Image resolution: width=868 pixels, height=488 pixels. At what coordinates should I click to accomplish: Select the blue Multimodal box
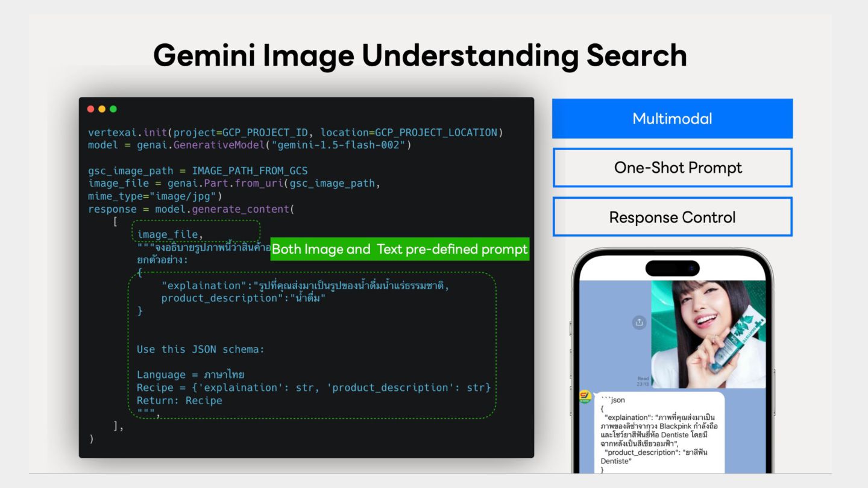click(x=672, y=119)
